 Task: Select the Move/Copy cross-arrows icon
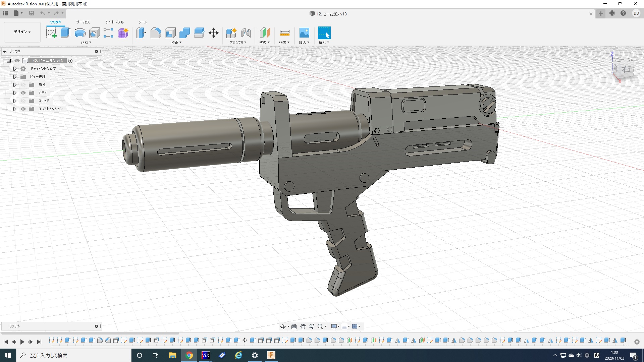[x=214, y=33]
